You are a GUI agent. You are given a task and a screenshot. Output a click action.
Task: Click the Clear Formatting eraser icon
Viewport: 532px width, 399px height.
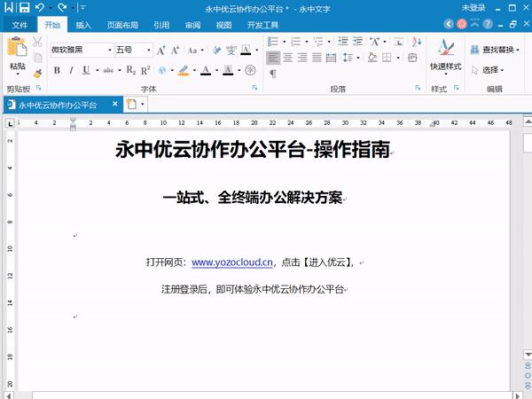[217, 51]
